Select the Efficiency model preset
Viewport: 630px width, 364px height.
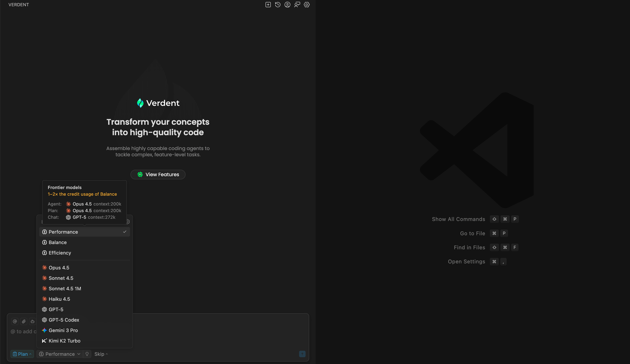[60, 253]
